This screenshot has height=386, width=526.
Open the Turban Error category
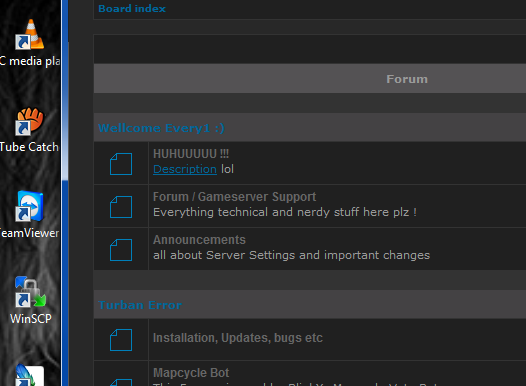coord(140,305)
